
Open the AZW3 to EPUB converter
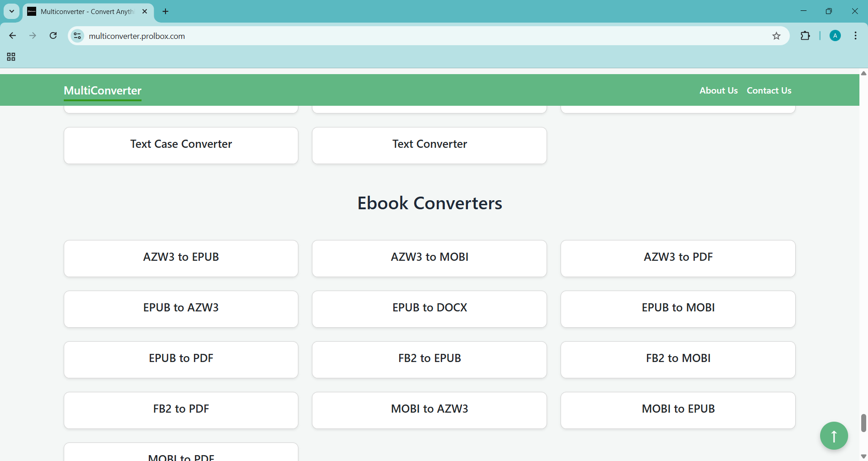[181, 258]
